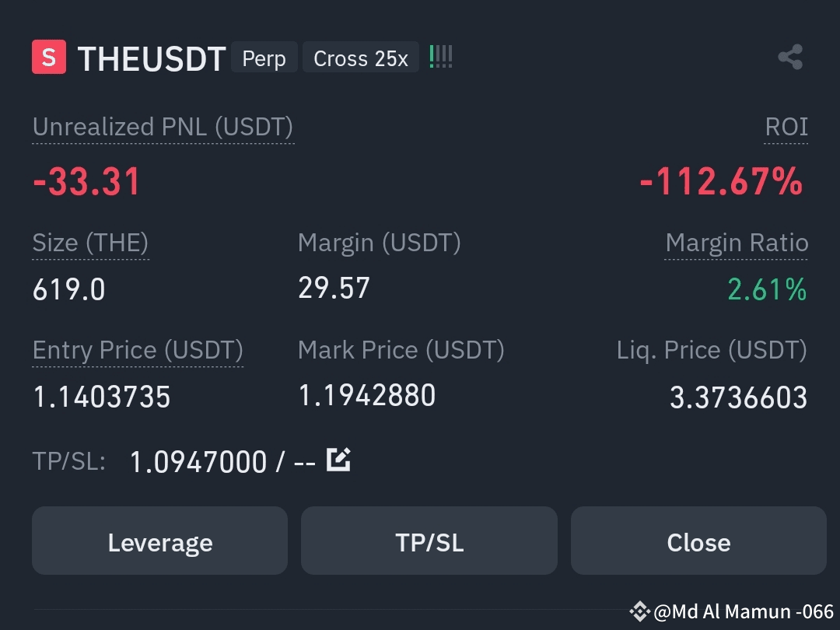Click the underlined ROI label
This screenshot has height=630, width=840.
[x=786, y=127]
